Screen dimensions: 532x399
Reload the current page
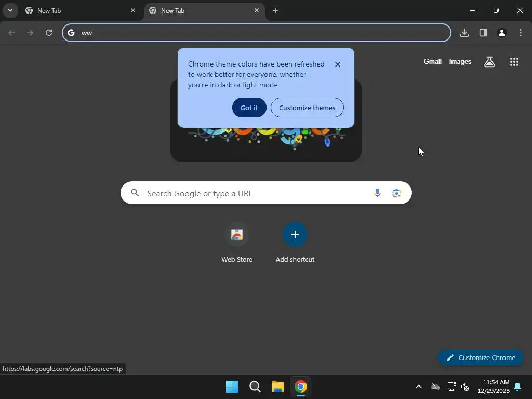click(49, 33)
